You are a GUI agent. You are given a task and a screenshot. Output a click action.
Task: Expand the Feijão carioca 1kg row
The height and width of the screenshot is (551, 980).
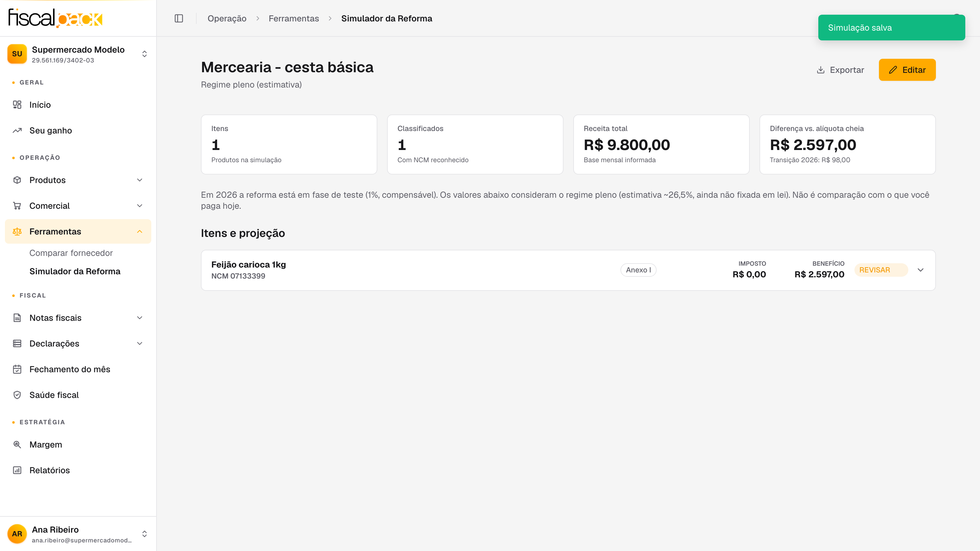(921, 270)
